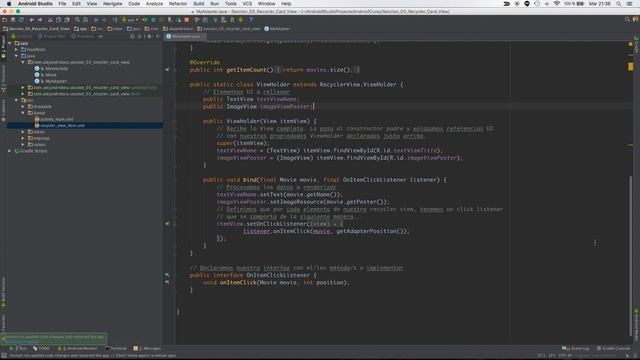Collapse the java folder
This screenshot has height=360, width=640.
coord(16,56)
